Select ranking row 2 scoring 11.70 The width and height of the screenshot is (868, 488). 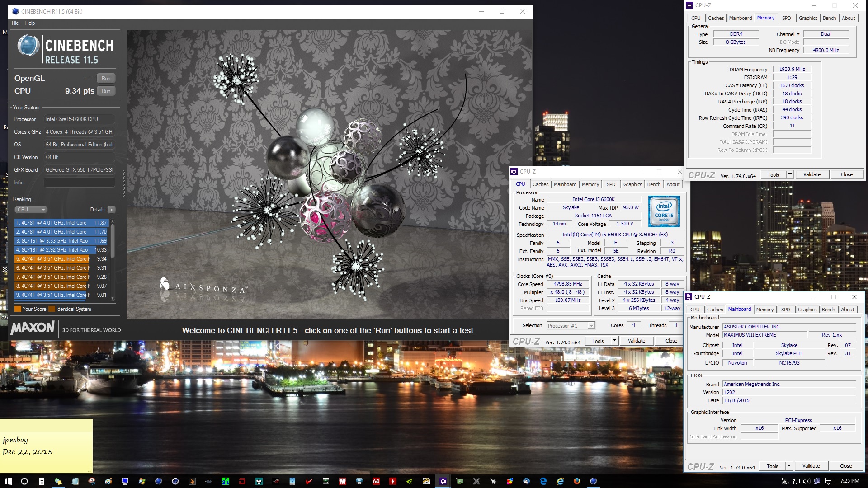click(61, 232)
